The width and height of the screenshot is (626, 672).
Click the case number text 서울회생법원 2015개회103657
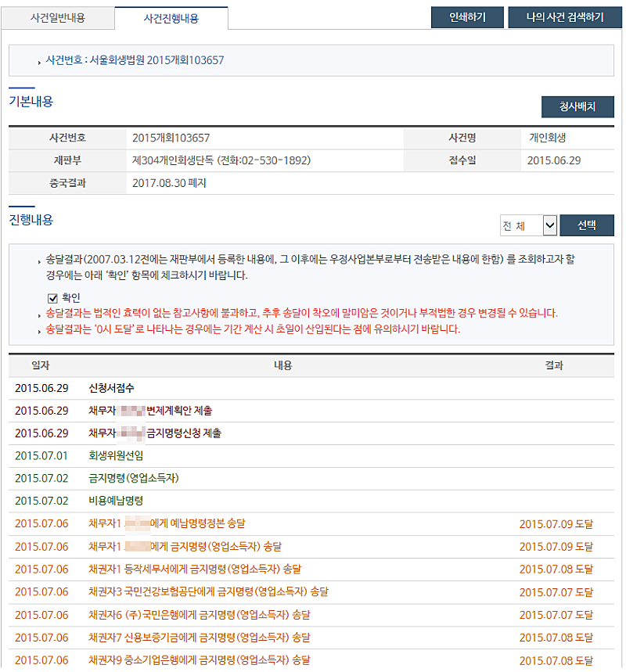point(156,60)
